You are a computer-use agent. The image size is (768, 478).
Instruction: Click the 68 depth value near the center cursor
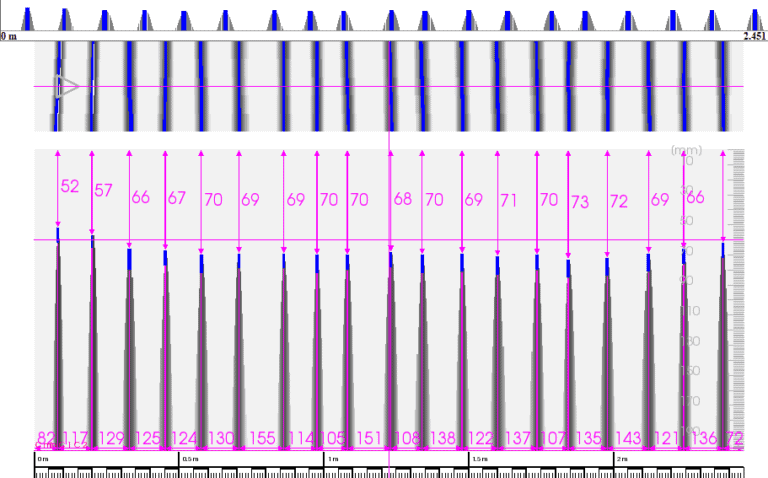402,199
